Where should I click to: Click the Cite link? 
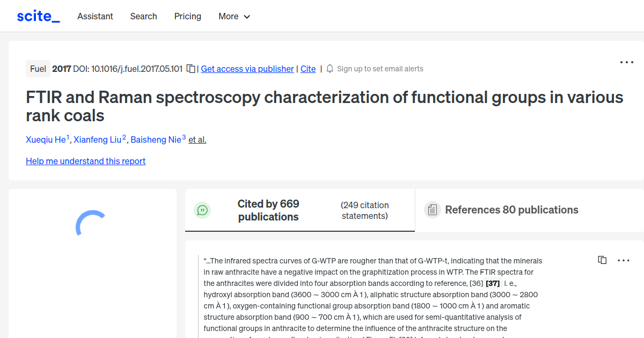click(308, 69)
